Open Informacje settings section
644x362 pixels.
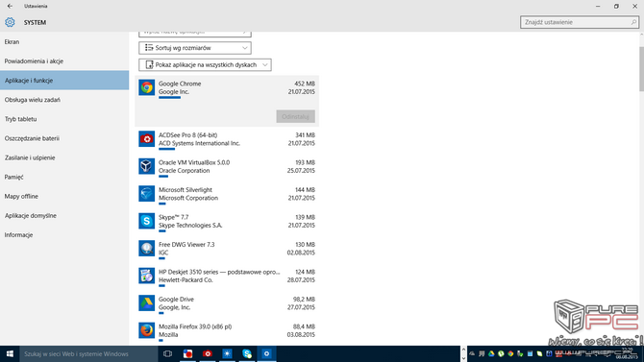point(64,234)
